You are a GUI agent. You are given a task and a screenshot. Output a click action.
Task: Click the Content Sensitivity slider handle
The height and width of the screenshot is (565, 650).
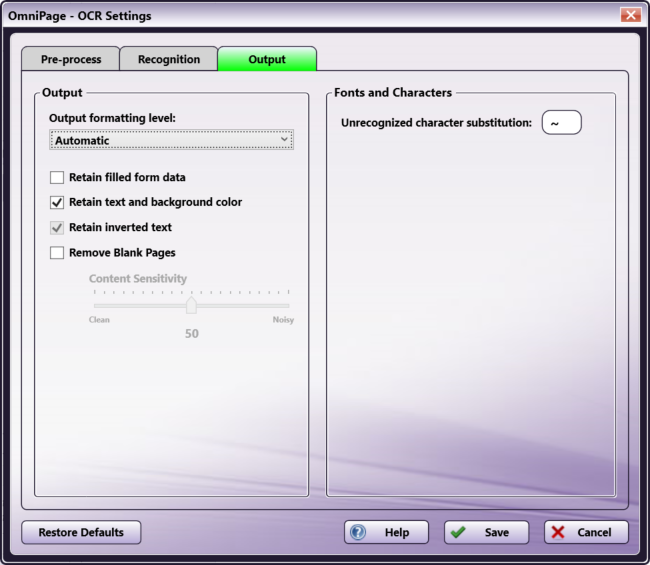coord(191,305)
